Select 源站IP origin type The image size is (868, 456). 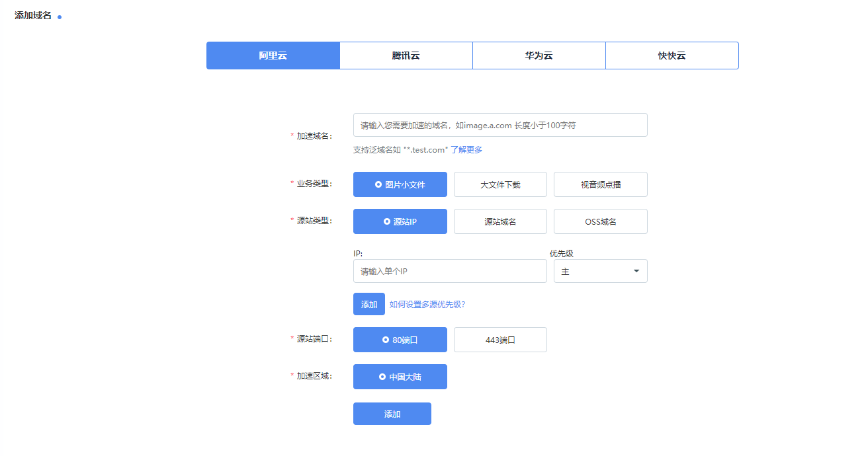pyautogui.click(x=400, y=221)
